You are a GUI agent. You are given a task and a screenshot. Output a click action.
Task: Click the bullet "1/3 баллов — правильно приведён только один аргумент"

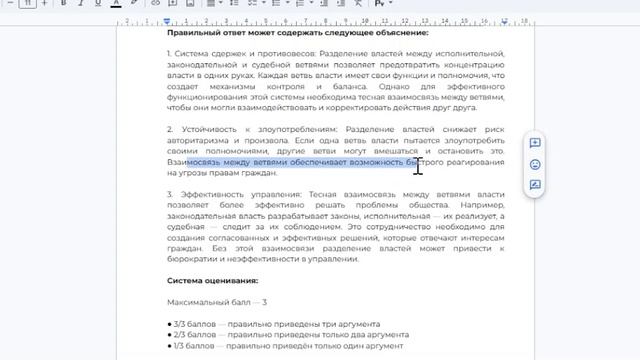(x=285, y=346)
